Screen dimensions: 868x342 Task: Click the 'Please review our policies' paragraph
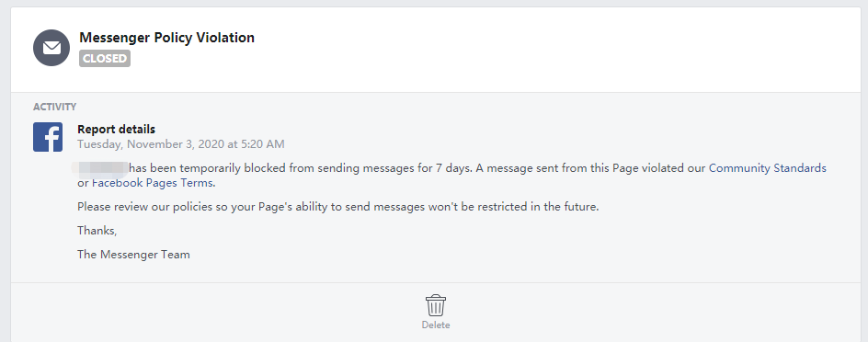coord(337,208)
